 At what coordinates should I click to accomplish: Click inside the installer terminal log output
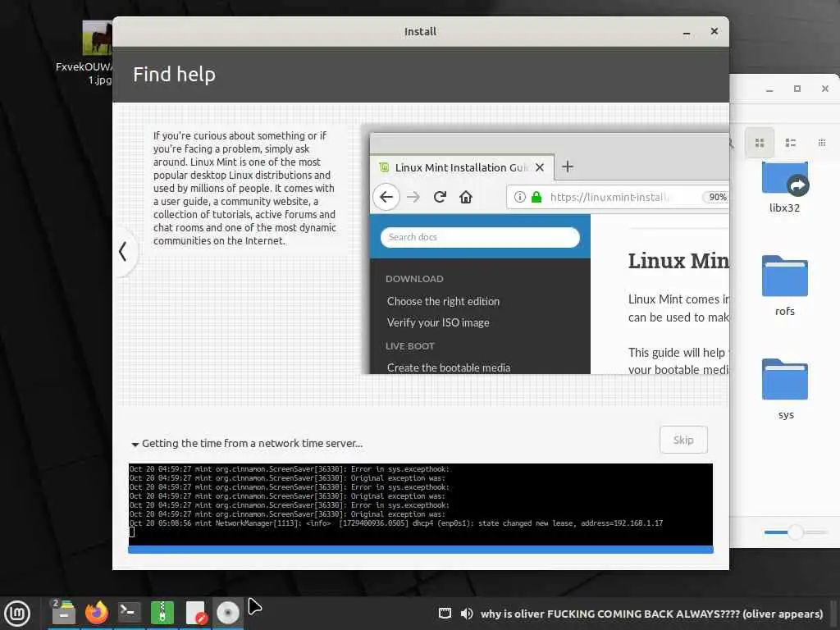pos(421,504)
